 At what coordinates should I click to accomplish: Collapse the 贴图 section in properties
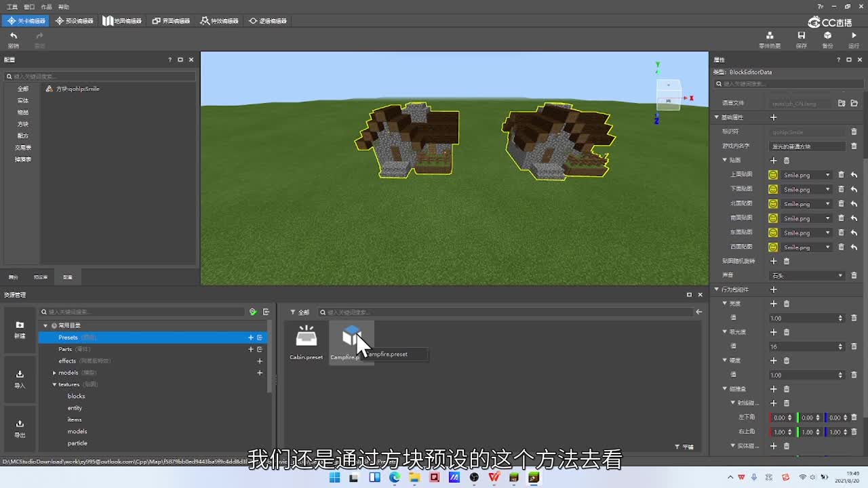tap(724, 161)
